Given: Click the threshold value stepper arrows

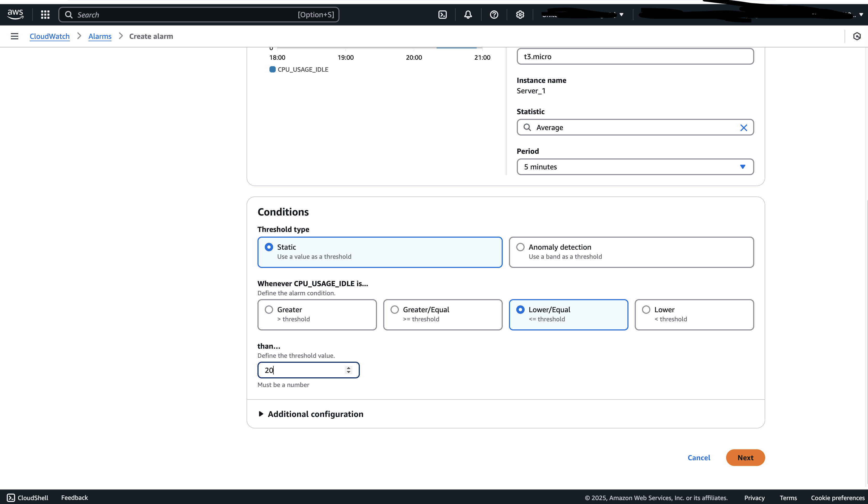Looking at the screenshot, I should pos(349,370).
